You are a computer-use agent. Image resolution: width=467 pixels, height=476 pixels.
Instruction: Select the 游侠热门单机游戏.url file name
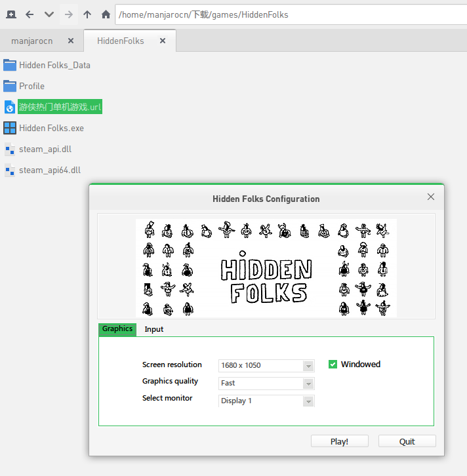pyautogui.click(x=60, y=107)
